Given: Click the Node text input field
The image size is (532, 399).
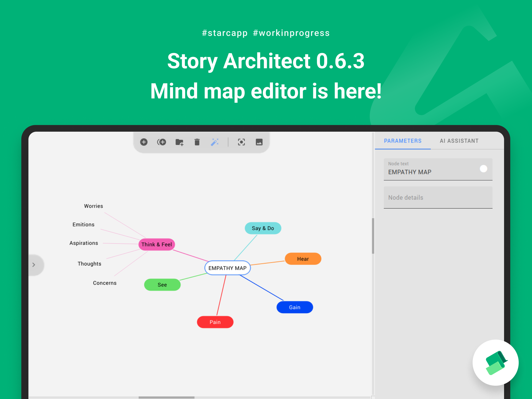Looking at the screenshot, I should click(438, 169).
